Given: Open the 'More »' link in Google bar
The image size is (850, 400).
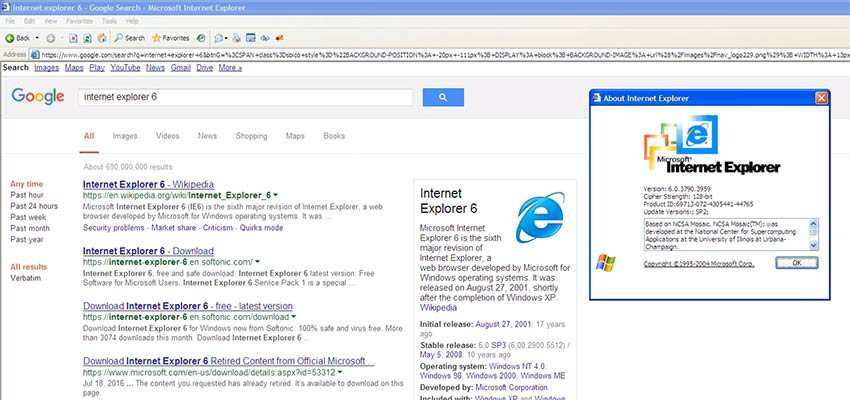Looking at the screenshot, I should (x=230, y=68).
